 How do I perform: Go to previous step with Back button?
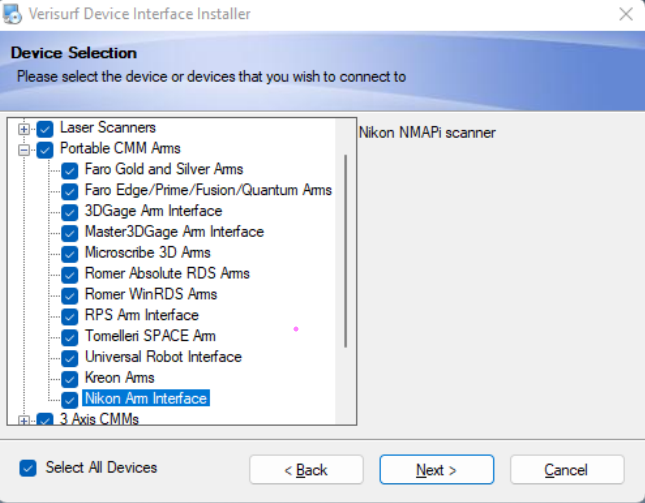click(306, 469)
